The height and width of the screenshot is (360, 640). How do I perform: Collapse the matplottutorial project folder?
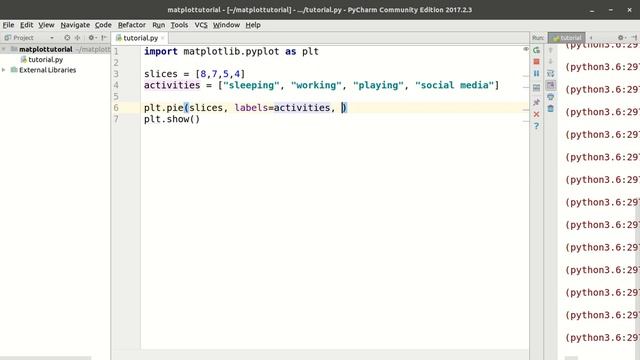coord(4,49)
